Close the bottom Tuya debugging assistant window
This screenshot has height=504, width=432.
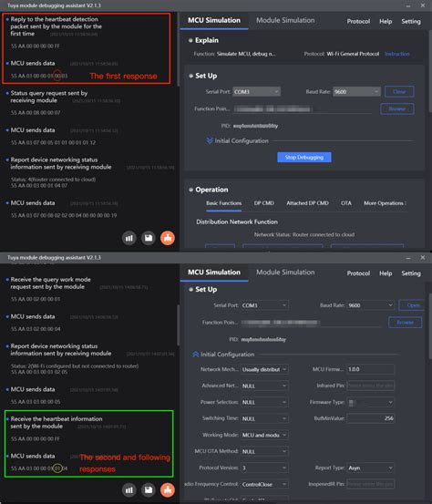point(423,257)
